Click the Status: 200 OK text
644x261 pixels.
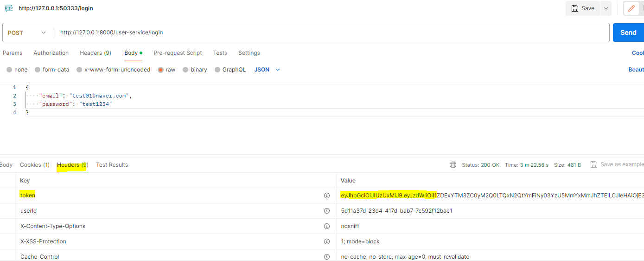click(x=481, y=165)
